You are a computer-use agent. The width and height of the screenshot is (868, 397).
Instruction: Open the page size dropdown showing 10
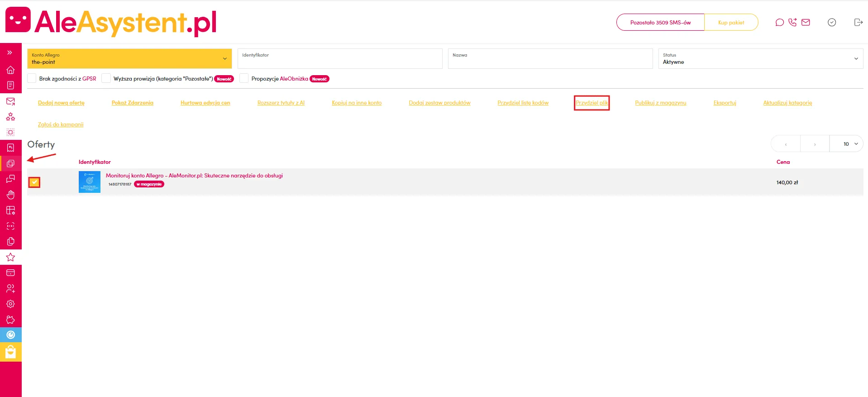pyautogui.click(x=846, y=144)
